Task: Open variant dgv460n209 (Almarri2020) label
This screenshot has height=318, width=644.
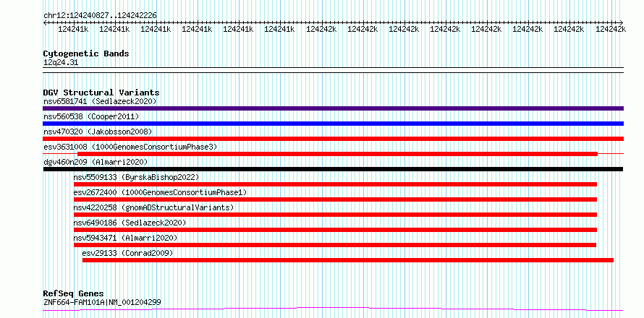Action: 96,162
